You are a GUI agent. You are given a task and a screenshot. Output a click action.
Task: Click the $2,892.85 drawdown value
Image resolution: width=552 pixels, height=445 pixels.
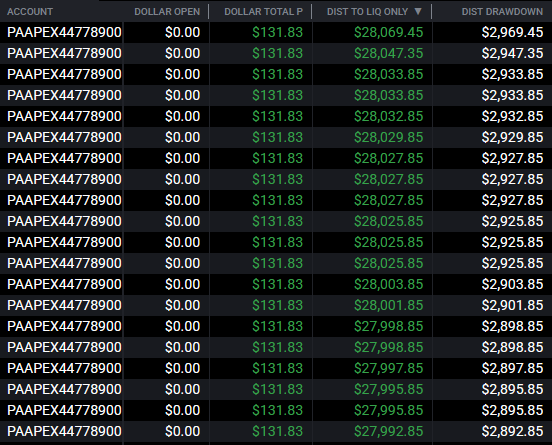coord(512,431)
